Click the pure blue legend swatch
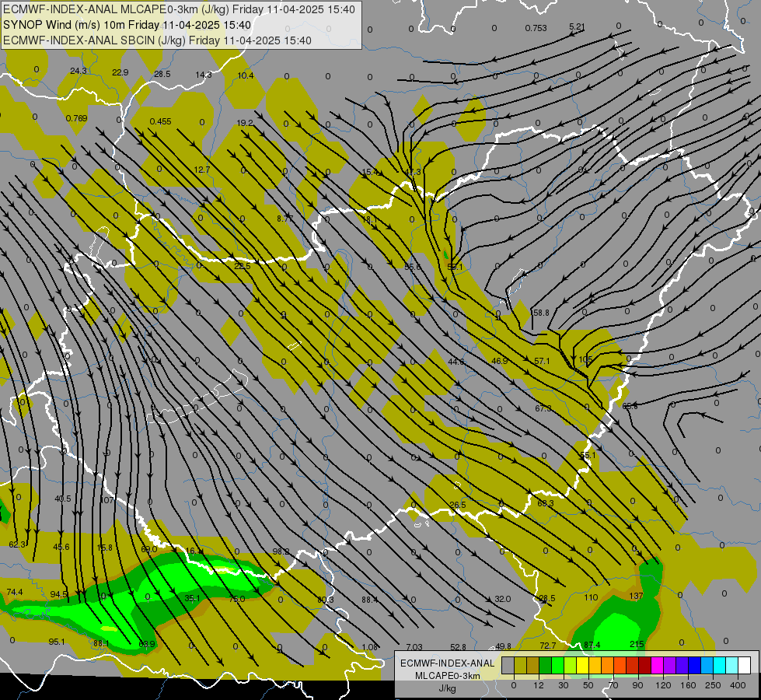 click(x=694, y=665)
